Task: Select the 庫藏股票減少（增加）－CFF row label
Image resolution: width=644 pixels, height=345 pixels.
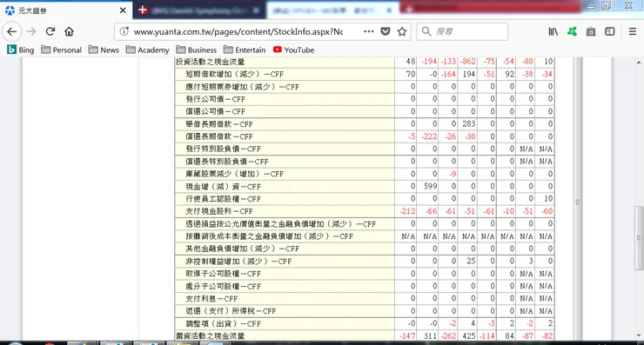Action: (234, 174)
